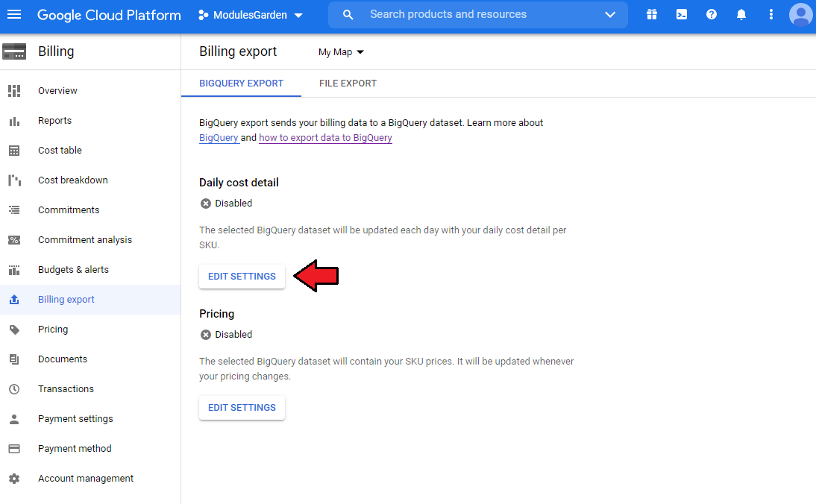This screenshot has width=816, height=504.
Task: Click the Documents page icon
Action: click(14, 359)
